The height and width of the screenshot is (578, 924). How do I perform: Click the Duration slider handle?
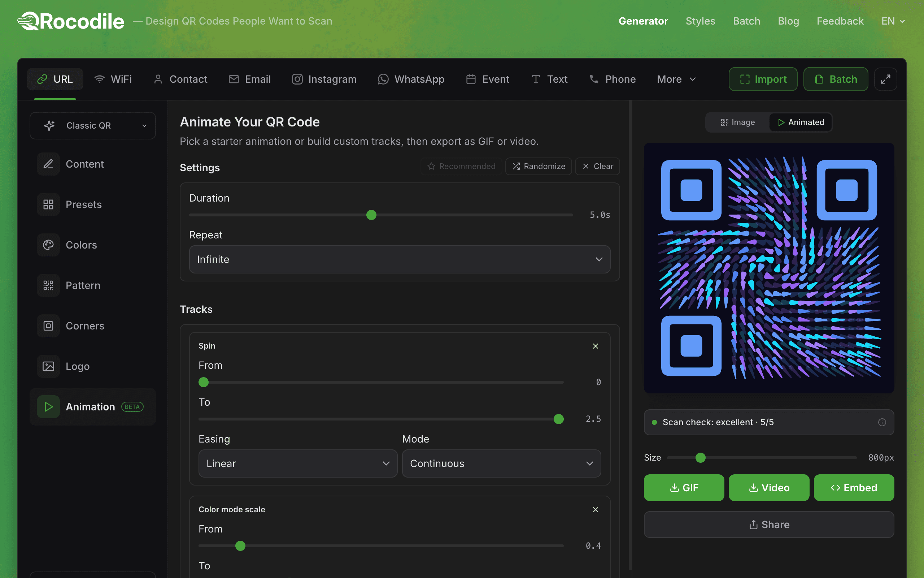point(371,215)
